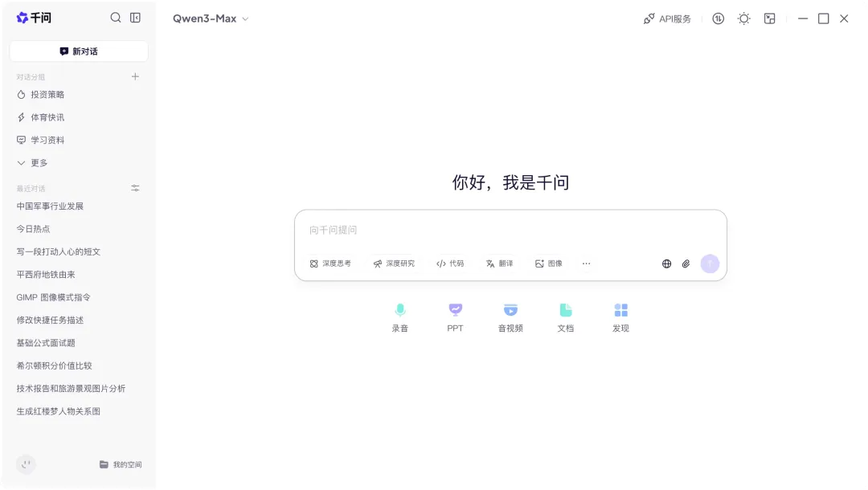Open conversation 技术报告和旅游景观图片分析

71,388
